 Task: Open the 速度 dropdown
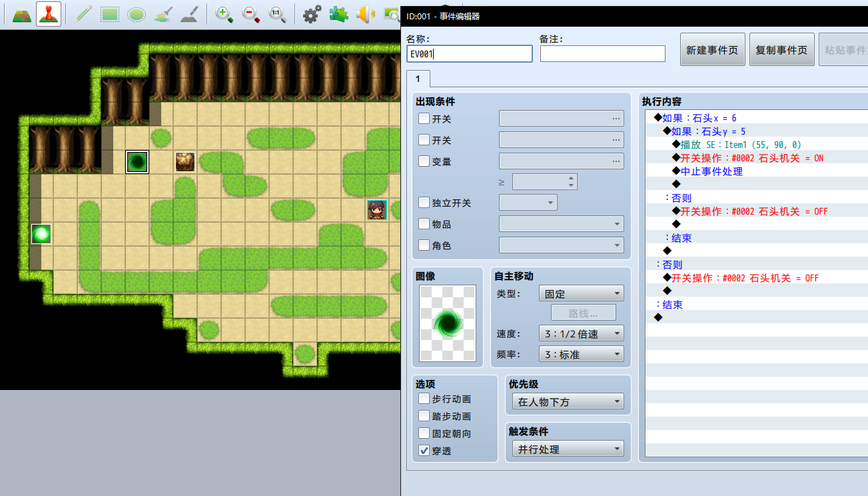click(x=582, y=333)
